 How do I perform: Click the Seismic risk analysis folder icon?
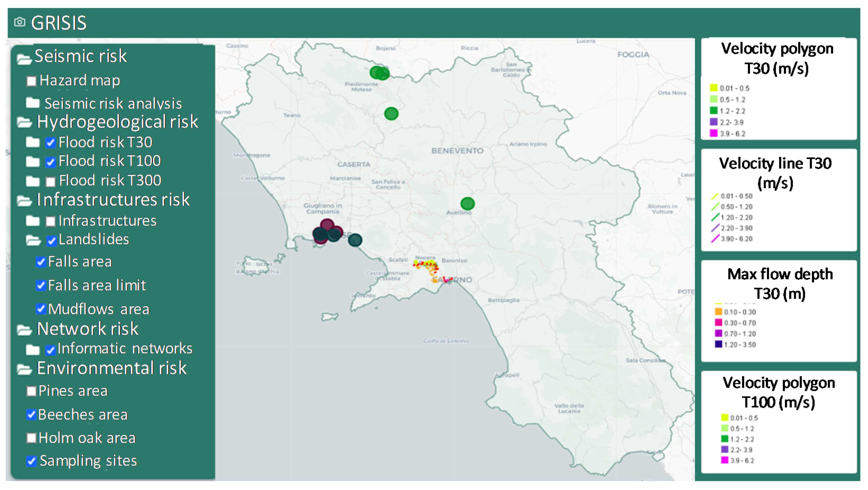tap(33, 103)
